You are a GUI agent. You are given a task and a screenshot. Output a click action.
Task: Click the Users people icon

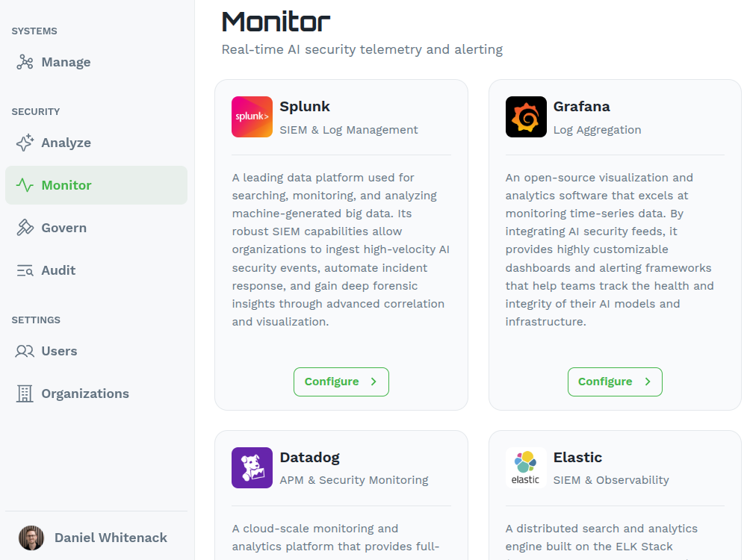(25, 351)
